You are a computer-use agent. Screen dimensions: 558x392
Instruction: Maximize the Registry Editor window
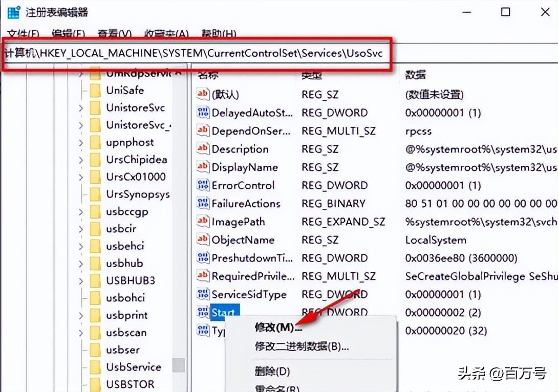coord(505,12)
